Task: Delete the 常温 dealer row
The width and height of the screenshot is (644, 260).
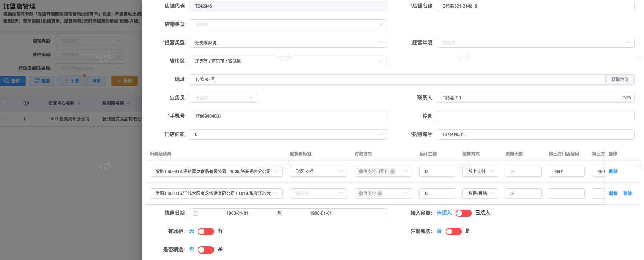Action: pyautogui.click(x=627, y=193)
